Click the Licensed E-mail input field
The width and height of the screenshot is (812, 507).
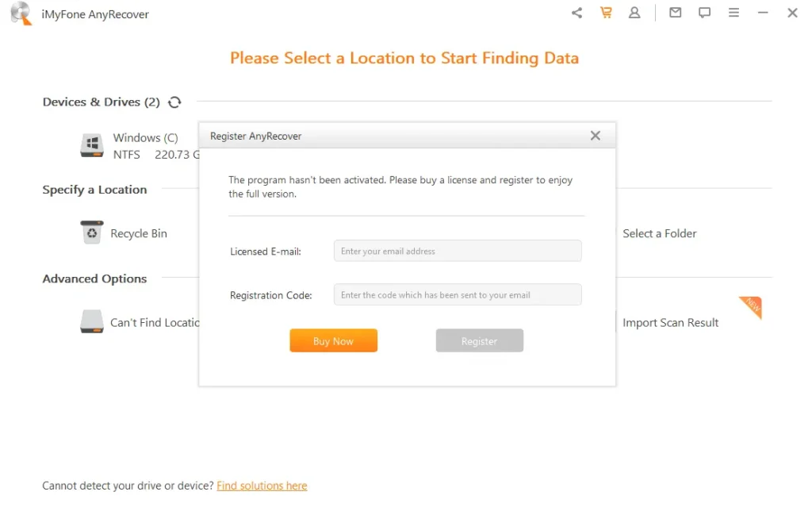click(458, 251)
